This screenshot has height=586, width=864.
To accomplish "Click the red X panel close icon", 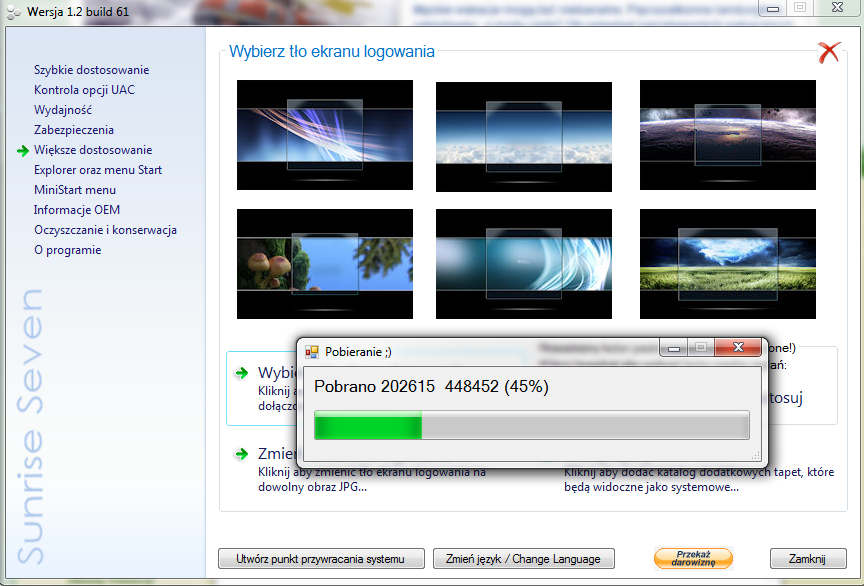I will pyautogui.click(x=829, y=52).
